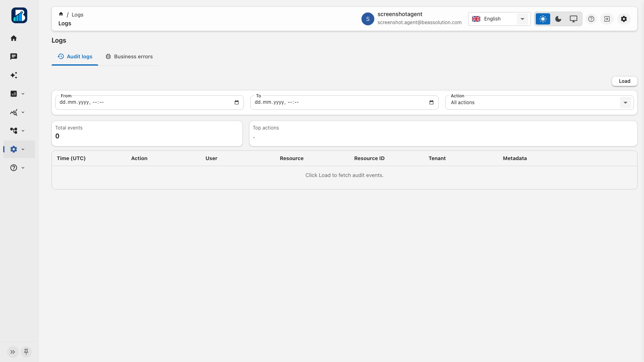644x362 pixels.
Task: Click the help circle icon in the header
Action: click(591, 19)
